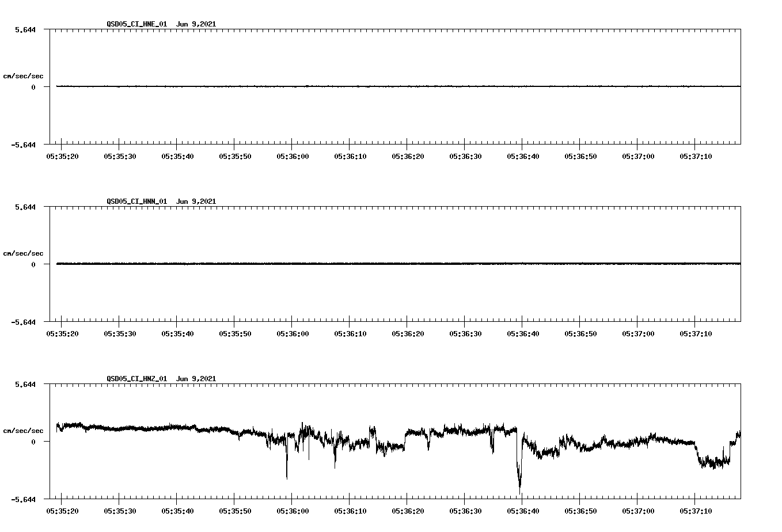This screenshot has width=782, height=532.
Task: Click the 05:36:50 time label under HNZ plot
Action: coord(580,511)
